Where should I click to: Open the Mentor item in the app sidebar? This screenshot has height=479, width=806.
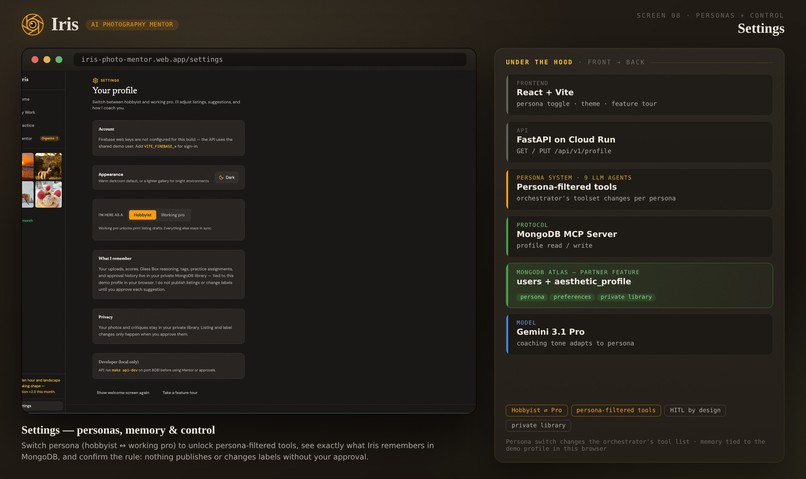[27, 138]
